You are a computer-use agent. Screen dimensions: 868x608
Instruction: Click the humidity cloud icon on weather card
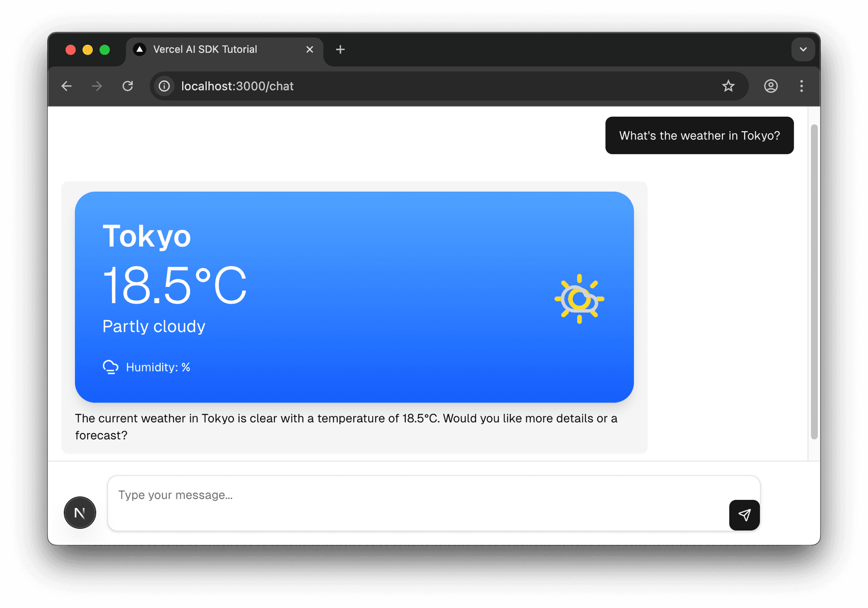point(110,367)
